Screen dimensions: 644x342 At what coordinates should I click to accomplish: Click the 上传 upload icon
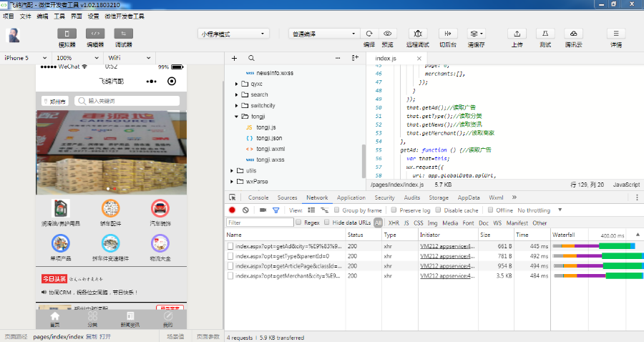517,34
